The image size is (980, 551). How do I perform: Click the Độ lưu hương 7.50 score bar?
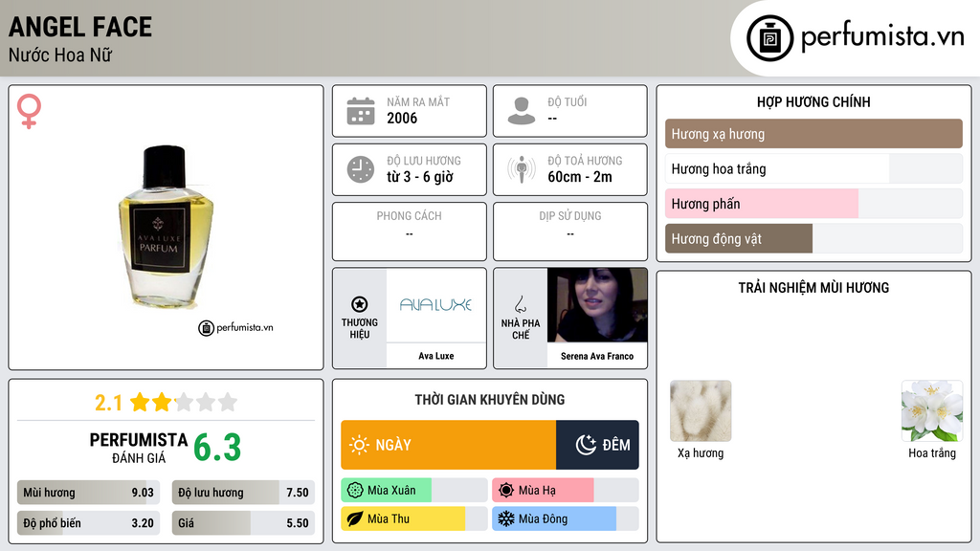[243, 493]
